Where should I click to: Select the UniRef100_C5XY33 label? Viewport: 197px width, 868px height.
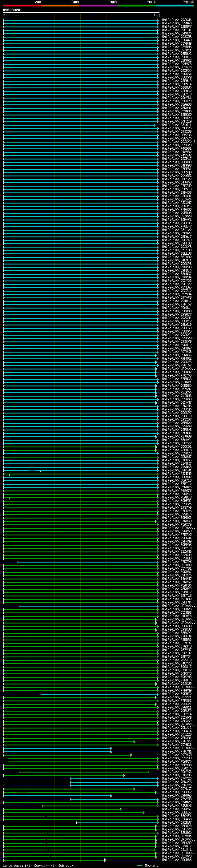click(176, 281)
